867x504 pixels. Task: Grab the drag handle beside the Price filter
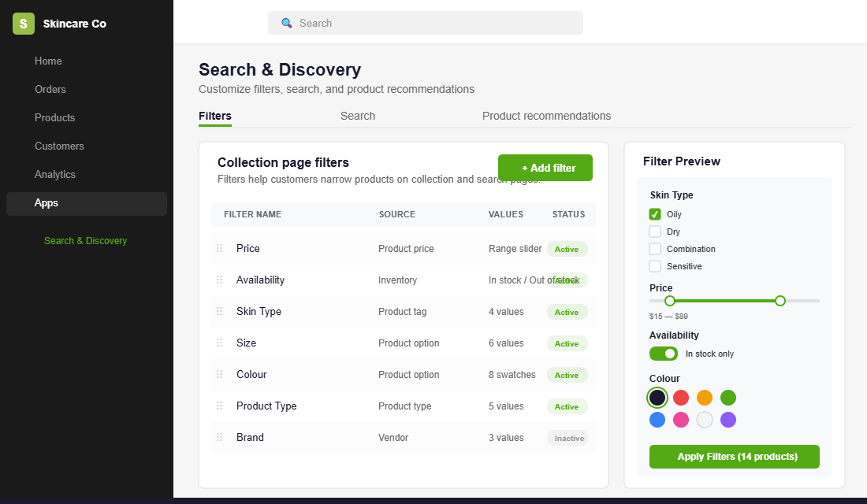coord(220,248)
